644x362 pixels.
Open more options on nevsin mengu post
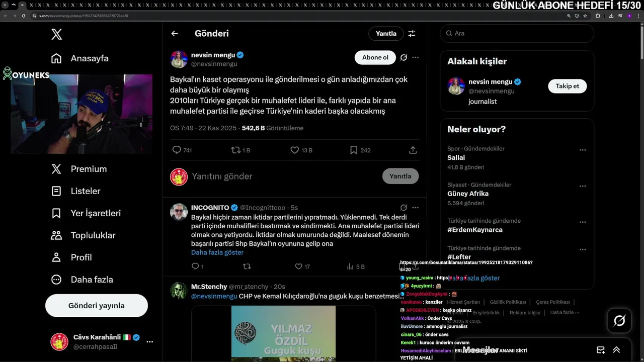[x=415, y=58]
